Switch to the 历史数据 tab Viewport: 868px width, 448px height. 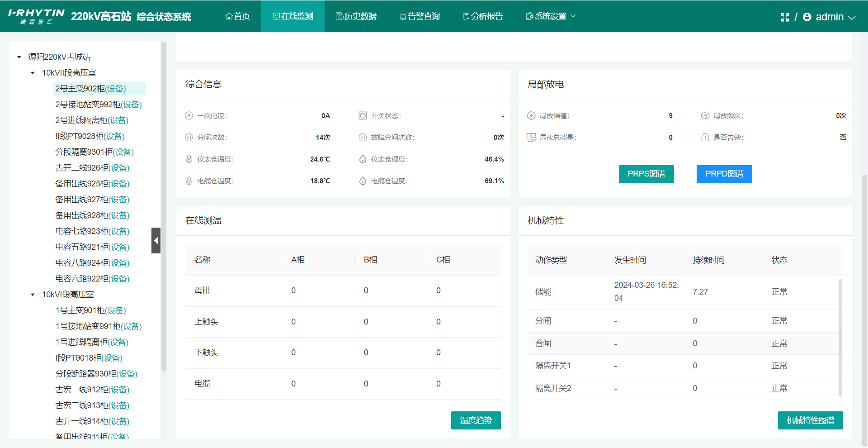(x=356, y=16)
